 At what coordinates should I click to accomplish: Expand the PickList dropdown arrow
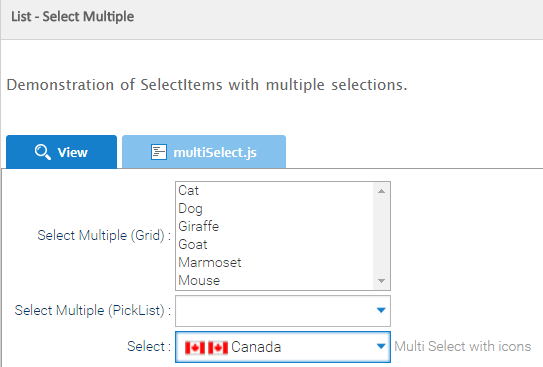381,311
